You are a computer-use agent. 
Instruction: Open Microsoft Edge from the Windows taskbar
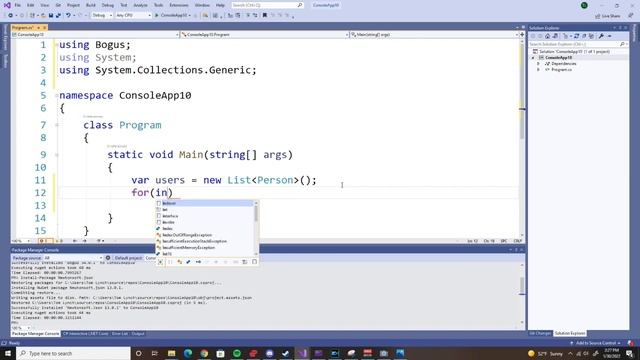[188, 353]
